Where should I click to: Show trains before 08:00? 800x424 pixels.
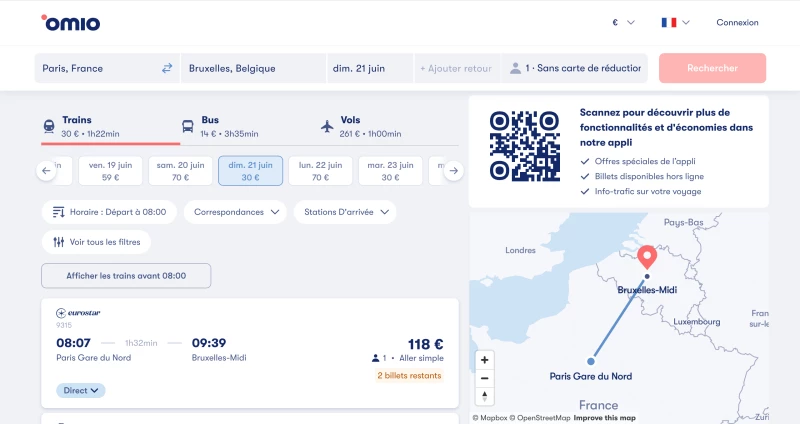(126, 276)
